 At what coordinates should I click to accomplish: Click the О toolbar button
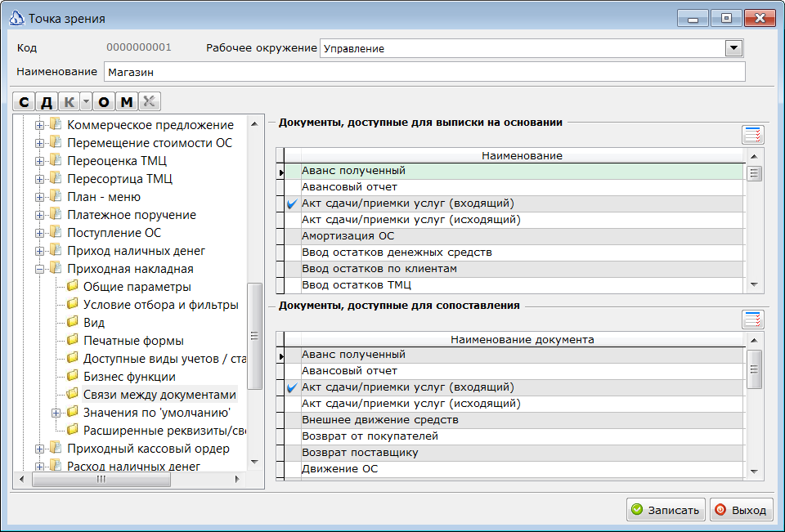tap(104, 101)
